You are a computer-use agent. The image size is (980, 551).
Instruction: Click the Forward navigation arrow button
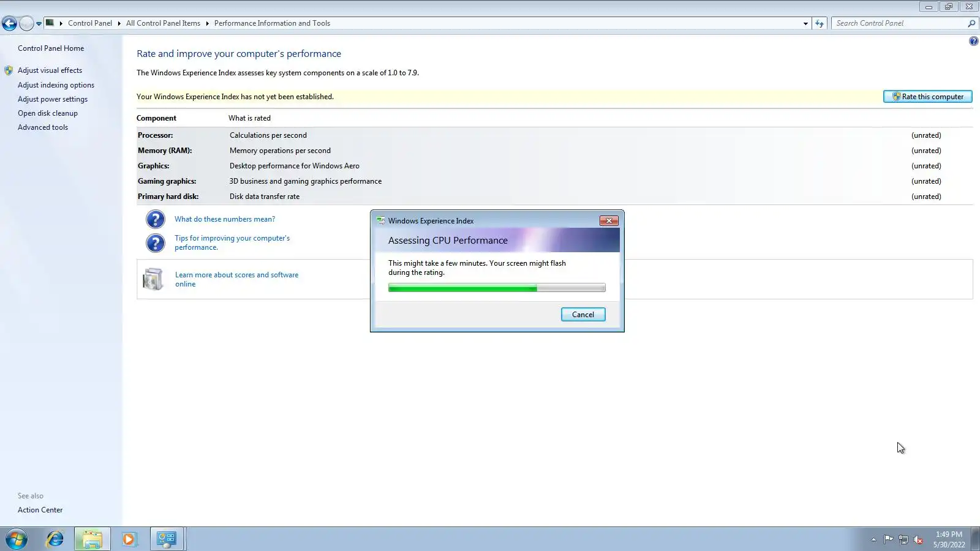pyautogui.click(x=26, y=23)
